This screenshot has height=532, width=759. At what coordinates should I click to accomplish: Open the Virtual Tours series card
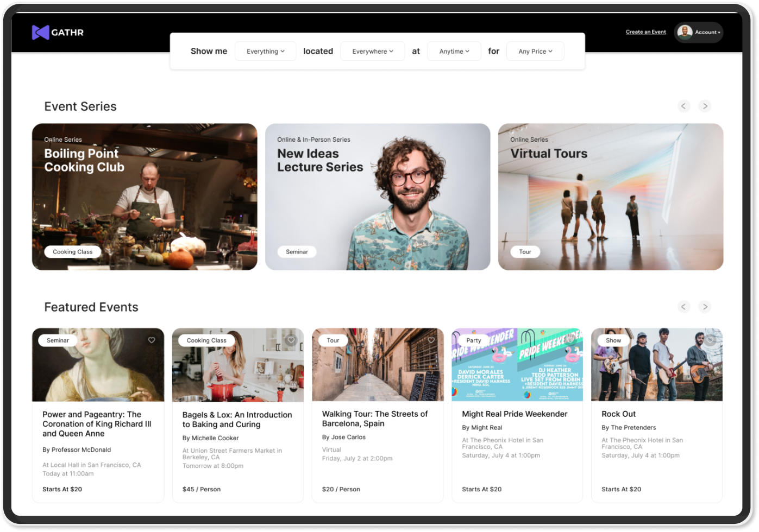coord(610,197)
